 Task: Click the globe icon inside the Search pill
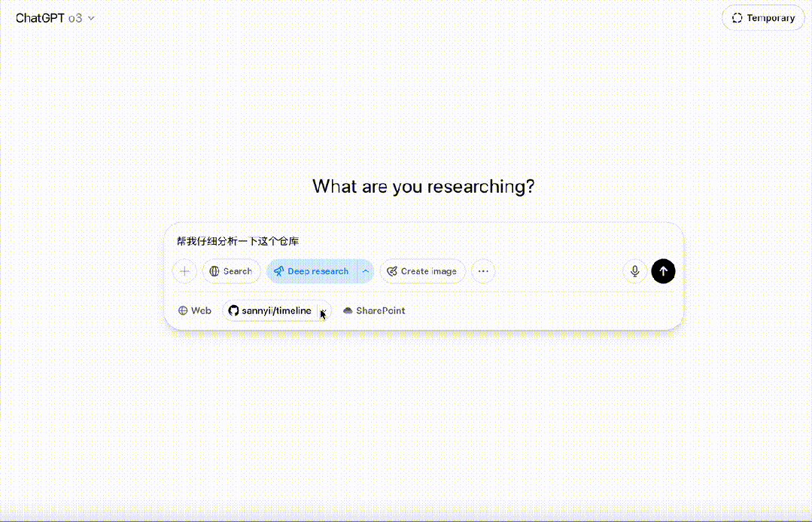pyautogui.click(x=214, y=271)
